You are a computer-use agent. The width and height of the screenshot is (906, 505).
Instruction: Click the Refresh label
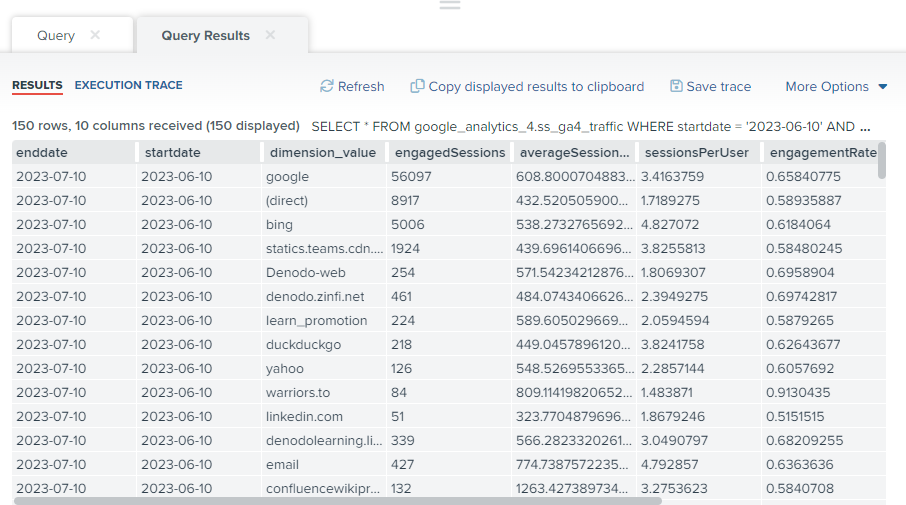coord(361,87)
